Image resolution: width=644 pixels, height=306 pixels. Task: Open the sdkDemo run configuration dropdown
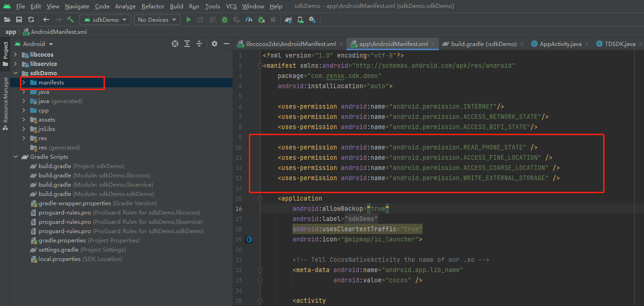(x=106, y=20)
